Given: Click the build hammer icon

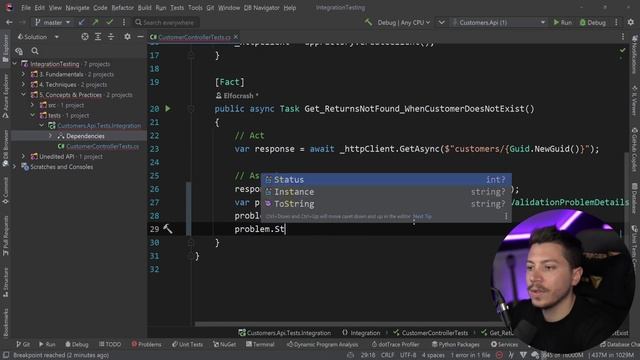Looking at the screenshot, I should point(369,22).
